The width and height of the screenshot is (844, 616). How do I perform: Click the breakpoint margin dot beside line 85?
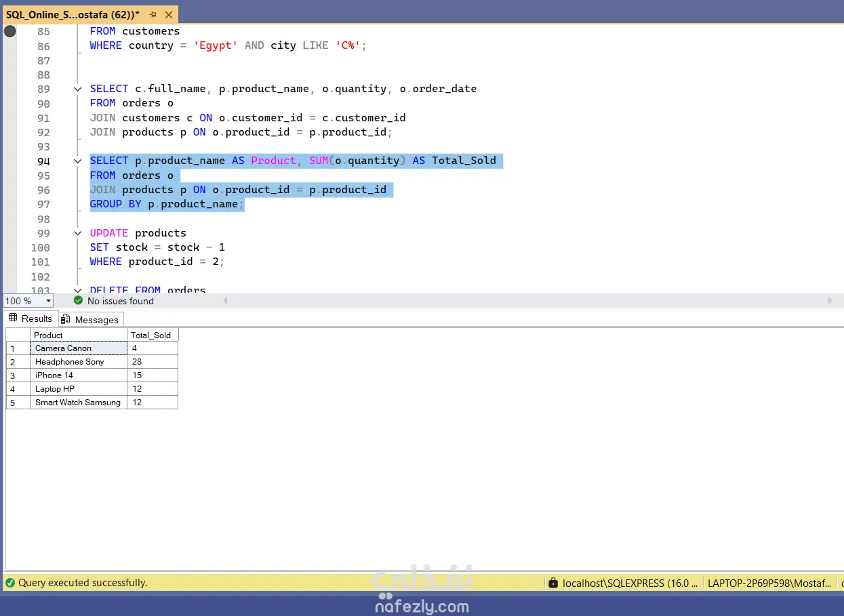[x=9, y=30]
